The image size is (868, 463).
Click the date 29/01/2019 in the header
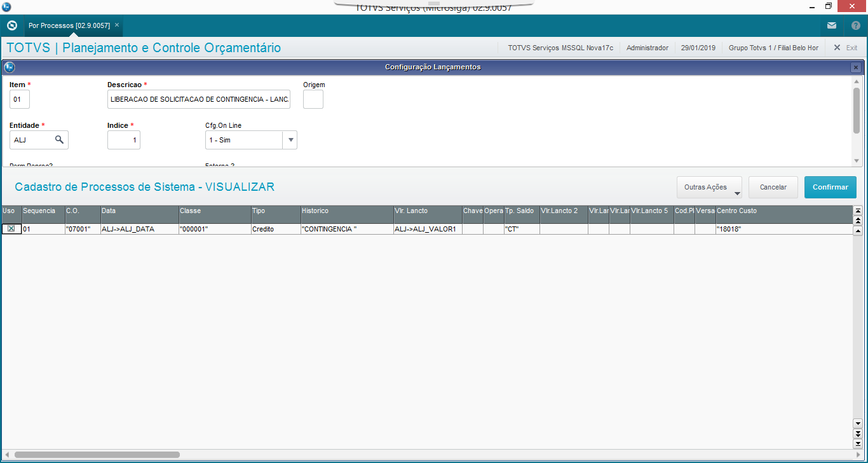coord(698,48)
